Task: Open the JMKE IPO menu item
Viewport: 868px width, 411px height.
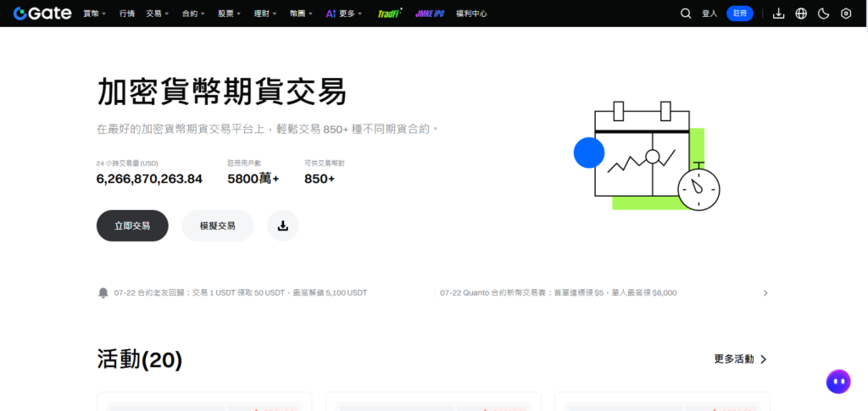Action: (x=430, y=14)
